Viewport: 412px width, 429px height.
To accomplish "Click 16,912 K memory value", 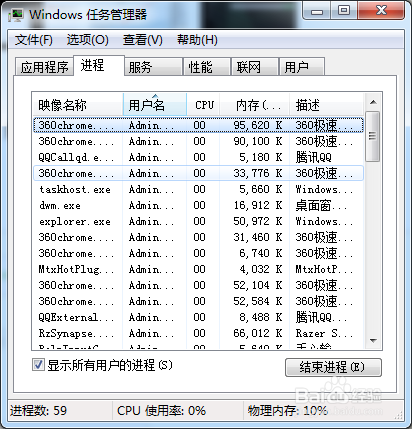I will [x=258, y=205].
